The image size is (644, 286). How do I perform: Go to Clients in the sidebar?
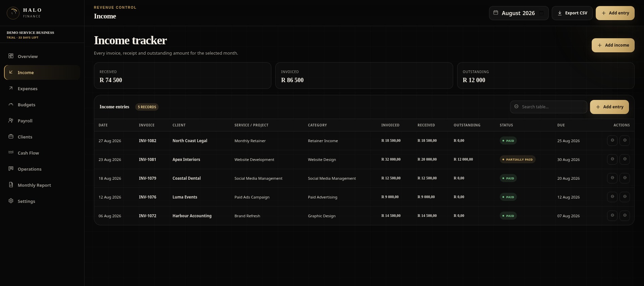42,137
